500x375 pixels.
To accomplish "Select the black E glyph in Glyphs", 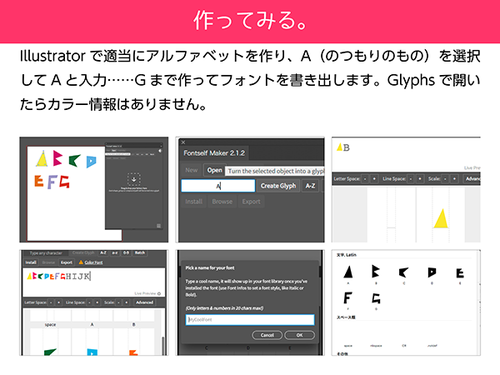I will pyautogui.click(x=460, y=273).
